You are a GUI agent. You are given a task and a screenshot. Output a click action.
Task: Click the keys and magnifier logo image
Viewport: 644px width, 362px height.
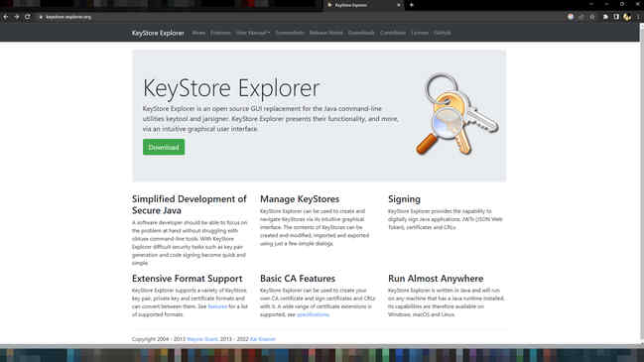coord(457,114)
